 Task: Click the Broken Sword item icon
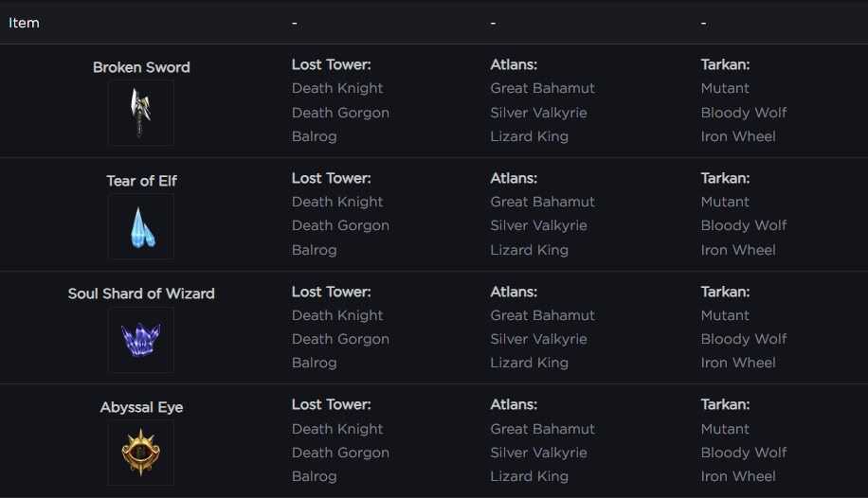coord(141,113)
